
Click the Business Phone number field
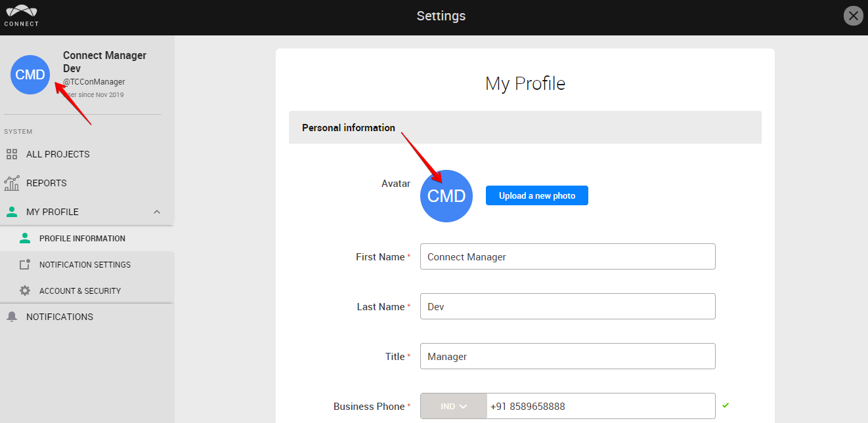601,406
